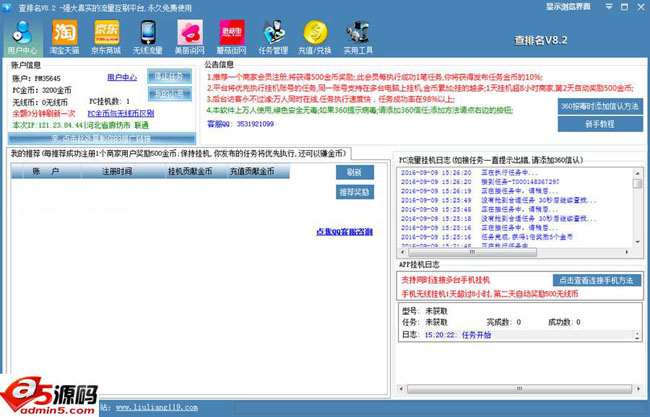This screenshot has height=417, width=650.
Task: Click PC log vertical scrollbar up arrow
Action: [638, 173]
